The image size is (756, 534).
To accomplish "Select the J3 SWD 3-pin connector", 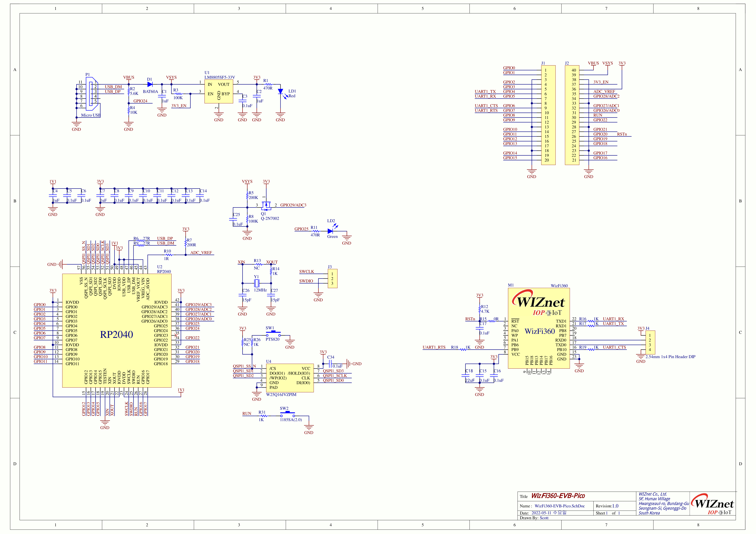I will pyautogui.click(x=333, y=278).
